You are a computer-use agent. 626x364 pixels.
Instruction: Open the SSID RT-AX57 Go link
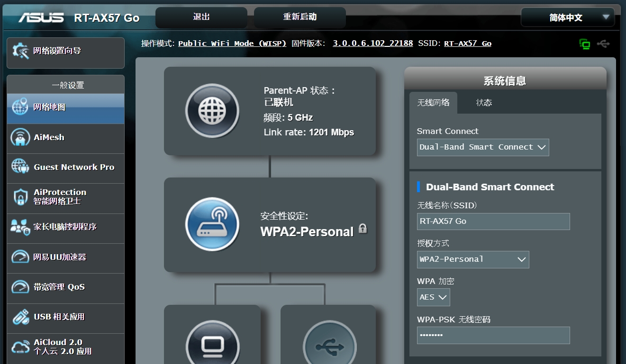[468, 44]
